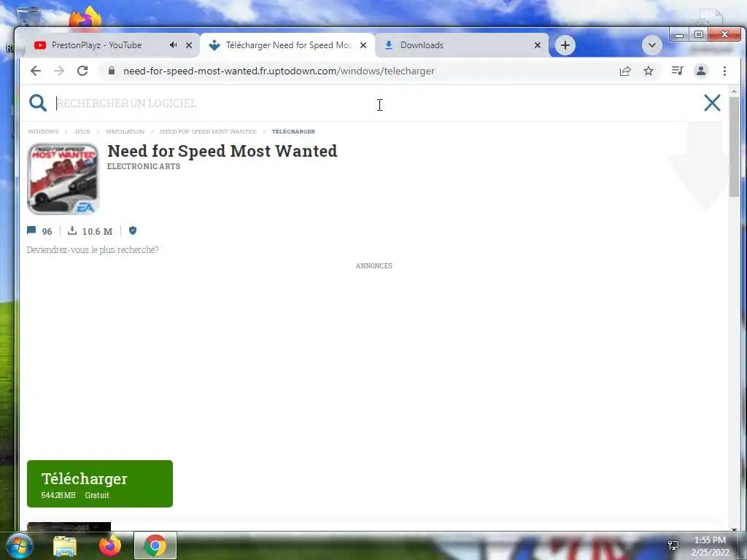This screenshot has width=747, height=560.
Task: Click the padlock site info icon
Action: pos(112,71)
